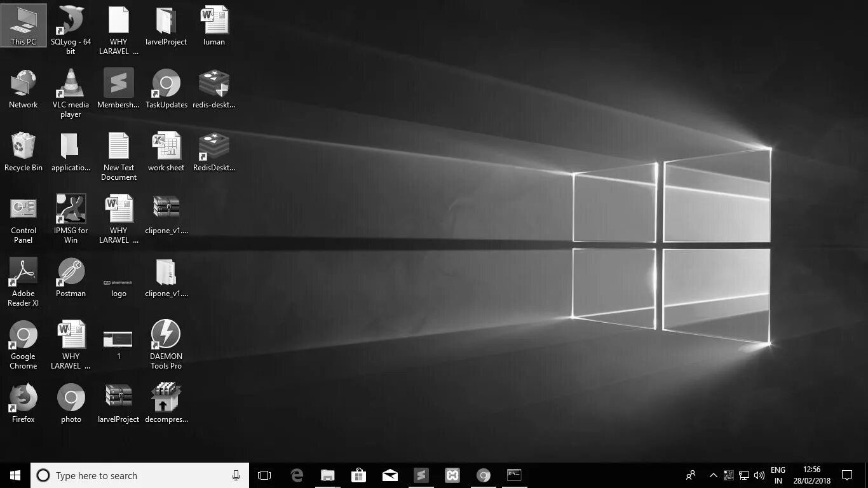Open the network status tray icon
This screenshot has width=868, height=488.
point(743,475)
